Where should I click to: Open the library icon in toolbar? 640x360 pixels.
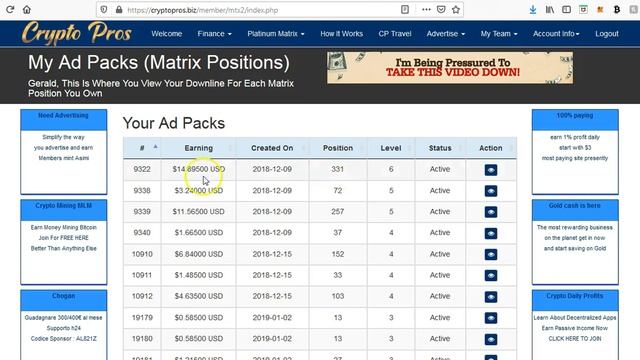point(550,9)
